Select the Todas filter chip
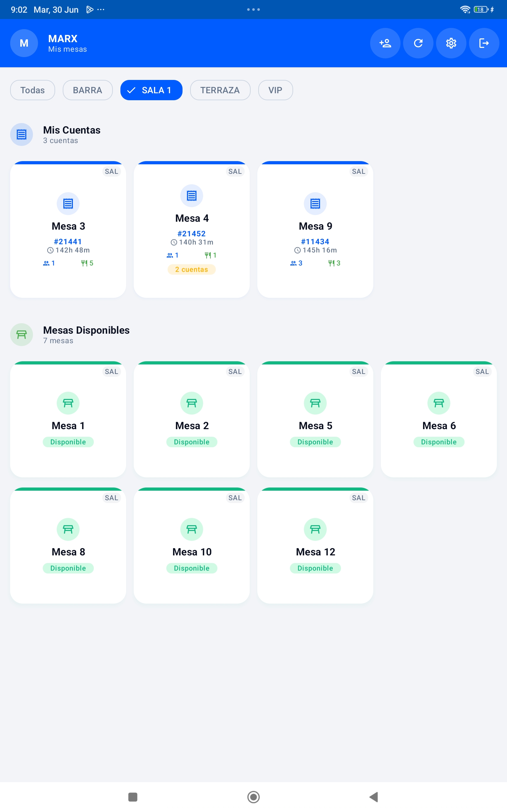The image size is (507, 812). 33,90
